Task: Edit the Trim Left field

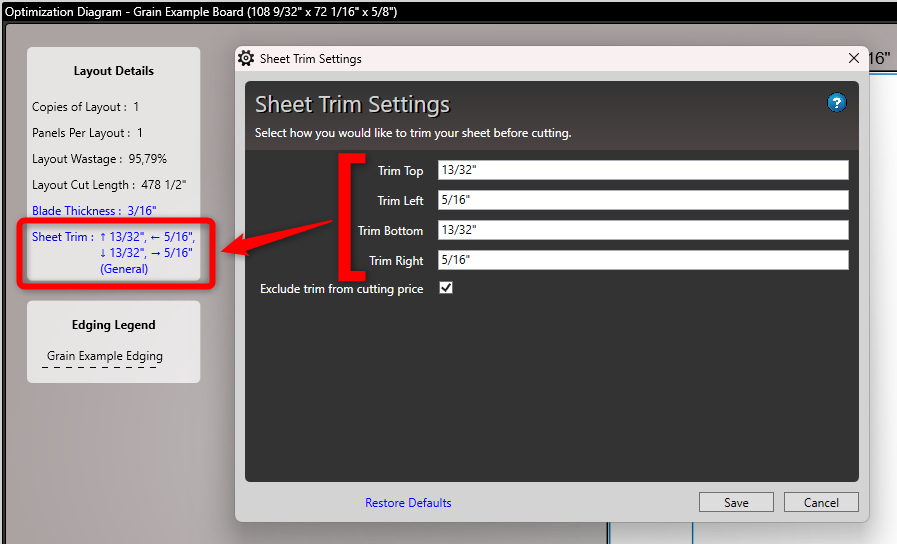Action: (x=643, y=200)
